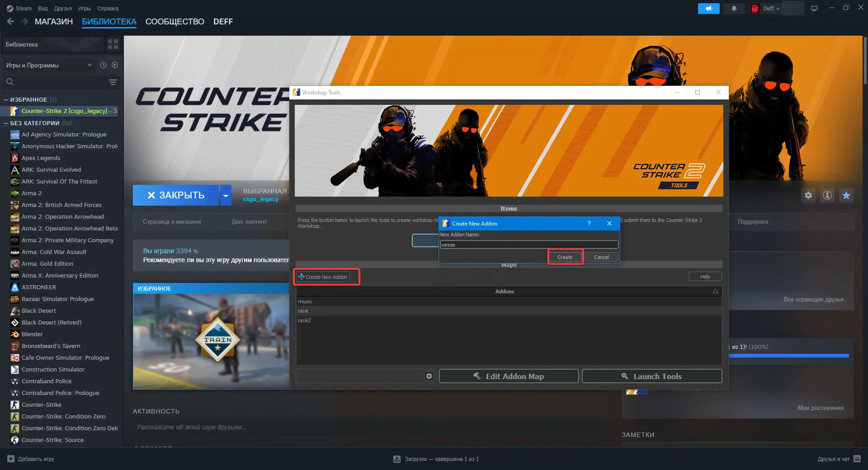This screenshot has width=868, height=470.
Task: Click the Train featured thumbnail
Action: [x=211, y=341]
